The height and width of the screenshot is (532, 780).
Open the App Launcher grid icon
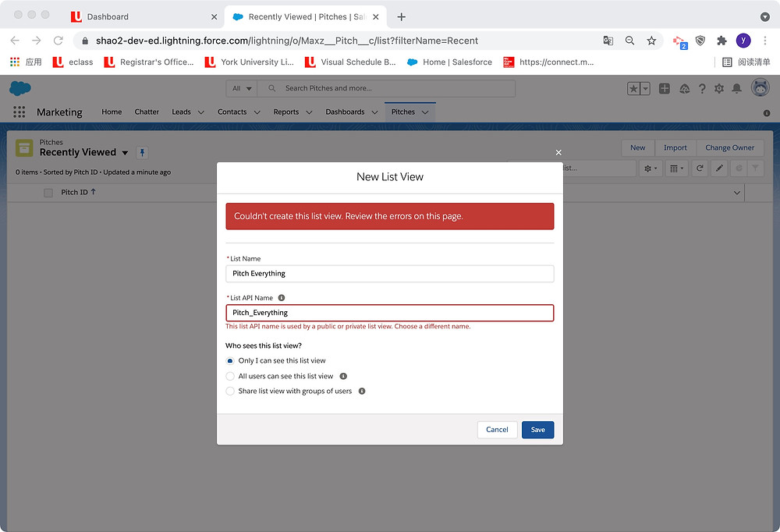pyautogui.click(x=19, y=112)
